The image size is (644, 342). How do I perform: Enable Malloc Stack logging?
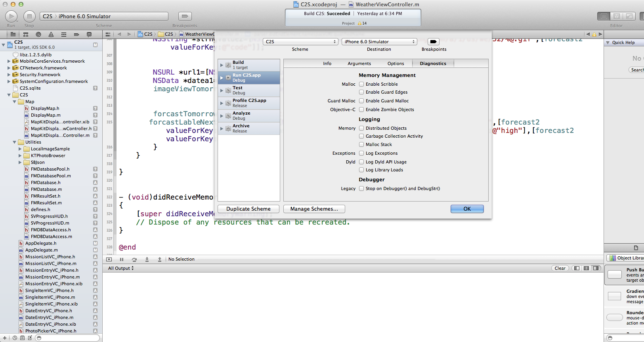(x=361, y=144)
